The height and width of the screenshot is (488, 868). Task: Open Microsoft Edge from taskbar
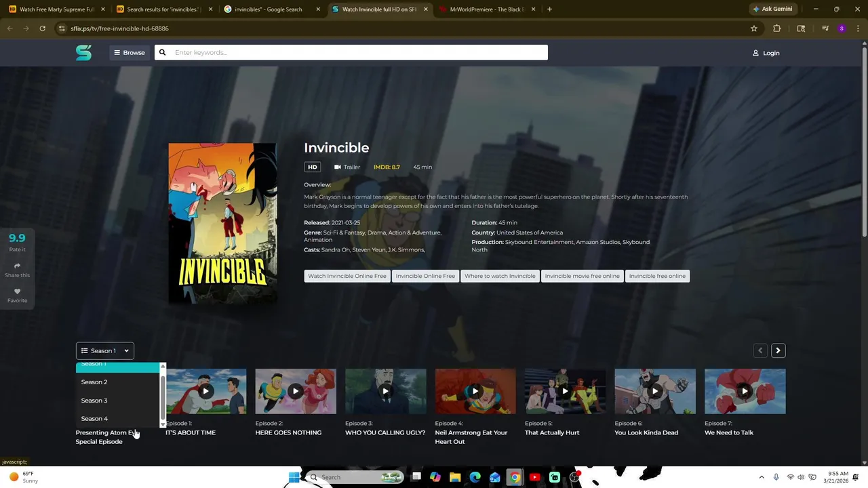pyautogui.click(x=475, y=477)
